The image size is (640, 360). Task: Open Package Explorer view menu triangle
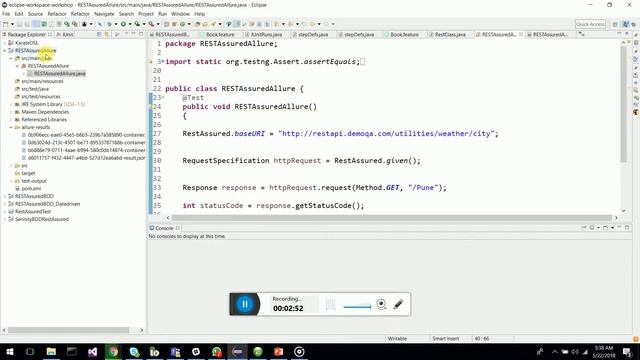(x=126, y=34)
